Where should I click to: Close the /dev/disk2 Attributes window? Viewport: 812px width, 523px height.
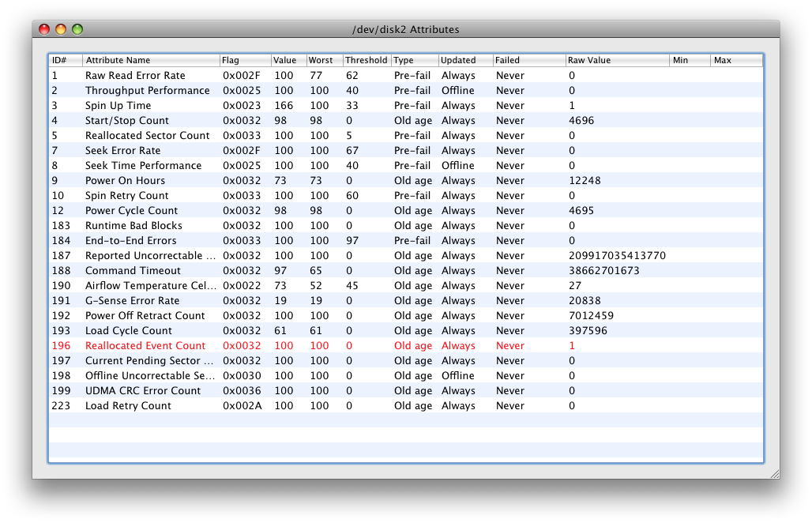pos(44,29)
